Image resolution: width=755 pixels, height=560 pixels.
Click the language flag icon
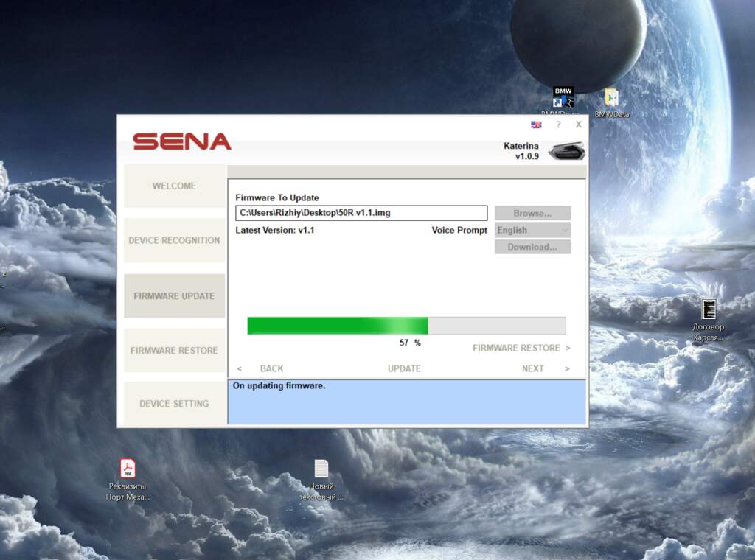(536, 125)
